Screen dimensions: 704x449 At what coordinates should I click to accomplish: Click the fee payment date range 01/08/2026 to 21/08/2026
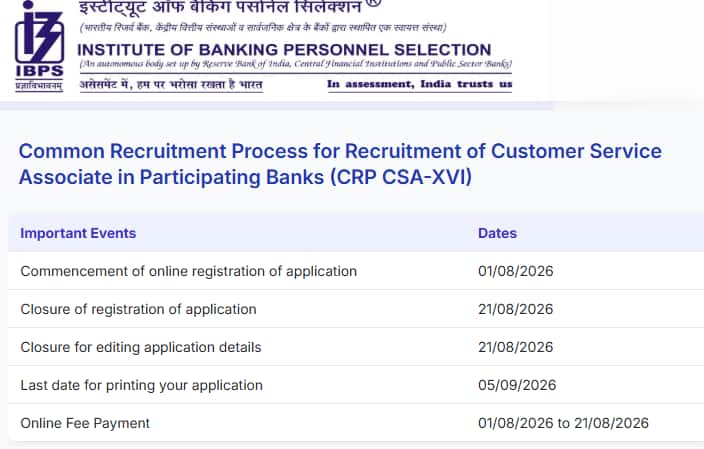coord(563,423)
